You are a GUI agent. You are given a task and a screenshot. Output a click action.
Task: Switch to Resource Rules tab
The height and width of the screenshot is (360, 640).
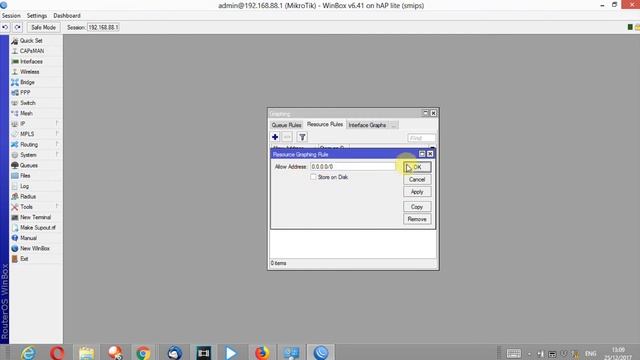point(325,124)
